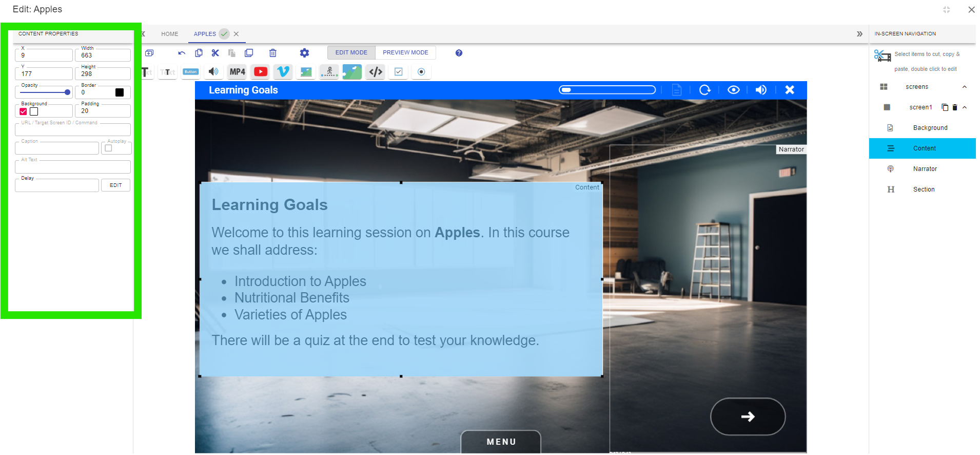
Task: Add a Vimeo video element
Action: (283, 72)
